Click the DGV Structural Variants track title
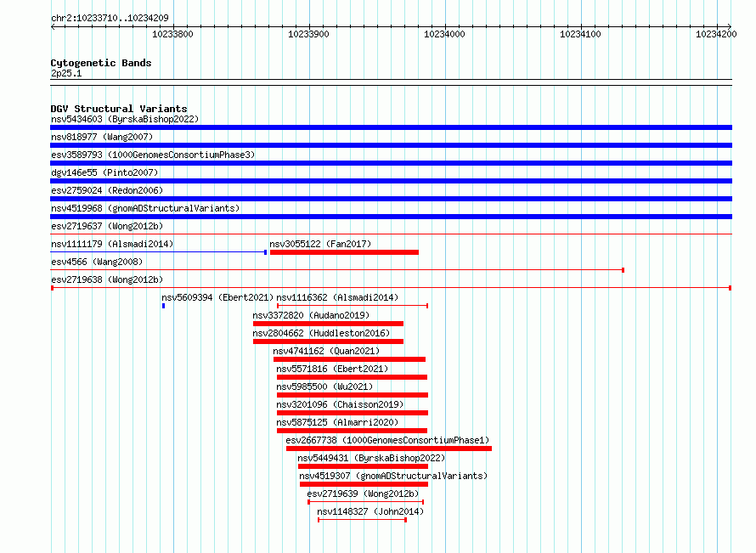 point(119,109)
